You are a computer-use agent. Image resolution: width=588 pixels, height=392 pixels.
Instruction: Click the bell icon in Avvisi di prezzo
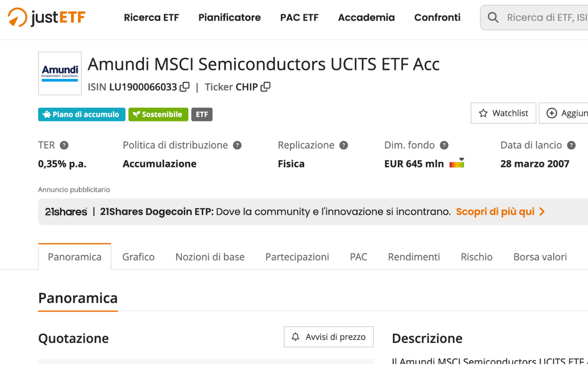coord(295,337)
